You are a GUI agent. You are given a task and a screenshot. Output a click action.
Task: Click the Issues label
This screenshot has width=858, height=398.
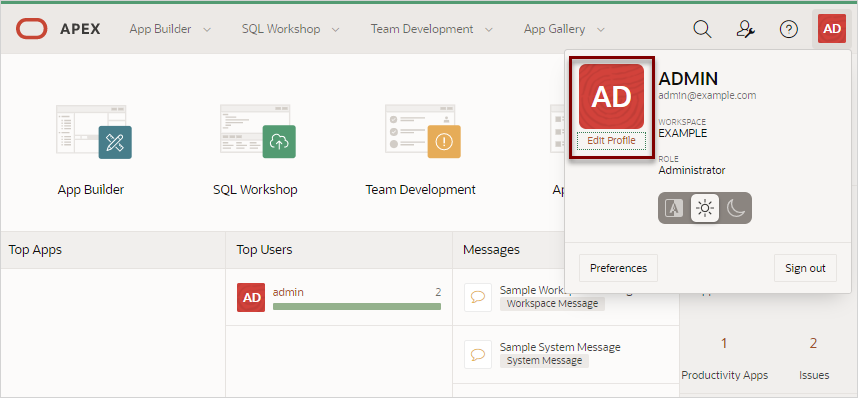814,376
